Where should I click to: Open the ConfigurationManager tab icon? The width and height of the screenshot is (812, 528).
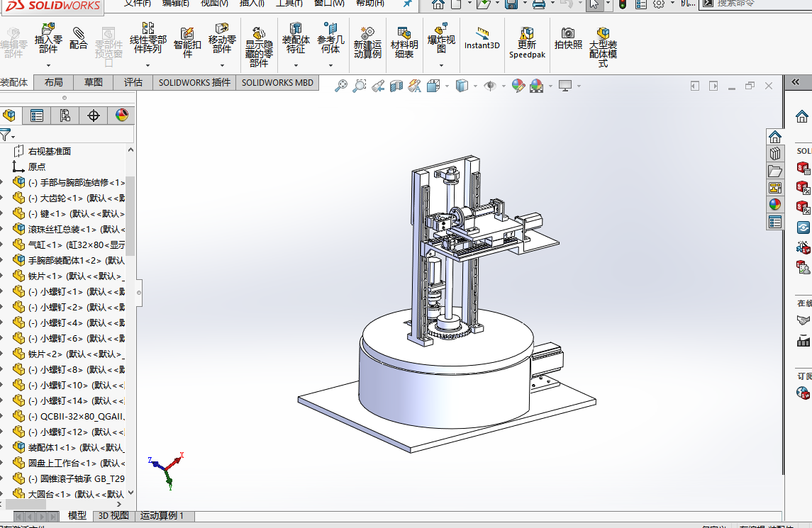tap(65, 116)
